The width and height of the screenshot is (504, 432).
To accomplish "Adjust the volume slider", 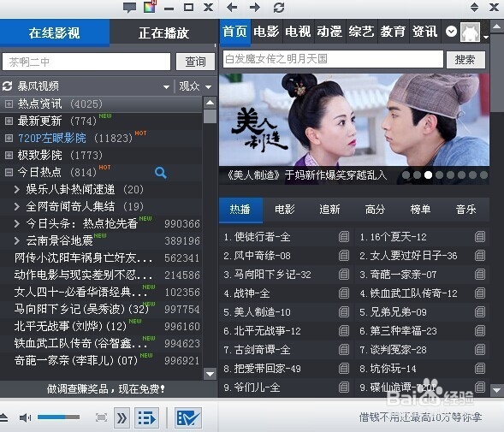I will pos(58,417).
